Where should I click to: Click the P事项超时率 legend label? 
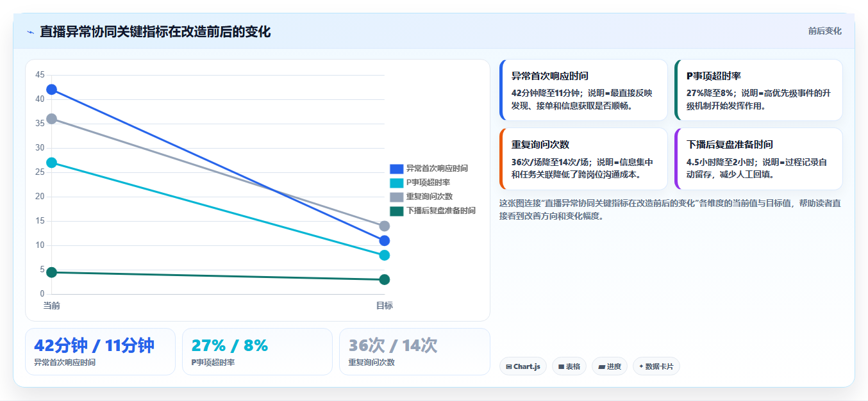(428, 183)
